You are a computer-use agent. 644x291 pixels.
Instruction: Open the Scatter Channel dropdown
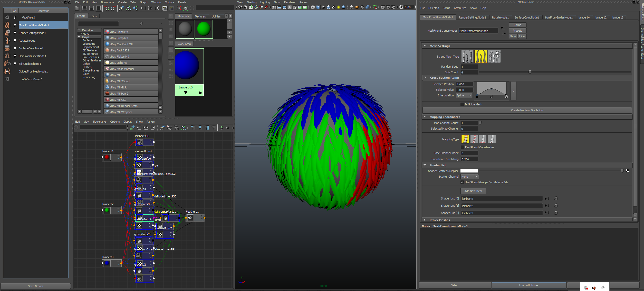click(469, 177)
